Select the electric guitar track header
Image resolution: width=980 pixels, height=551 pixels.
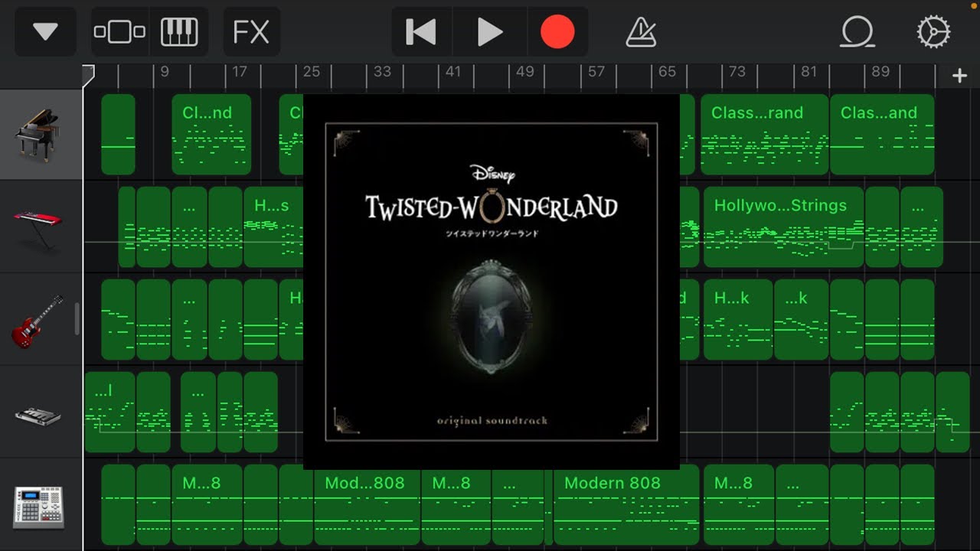tap(41, 320)
